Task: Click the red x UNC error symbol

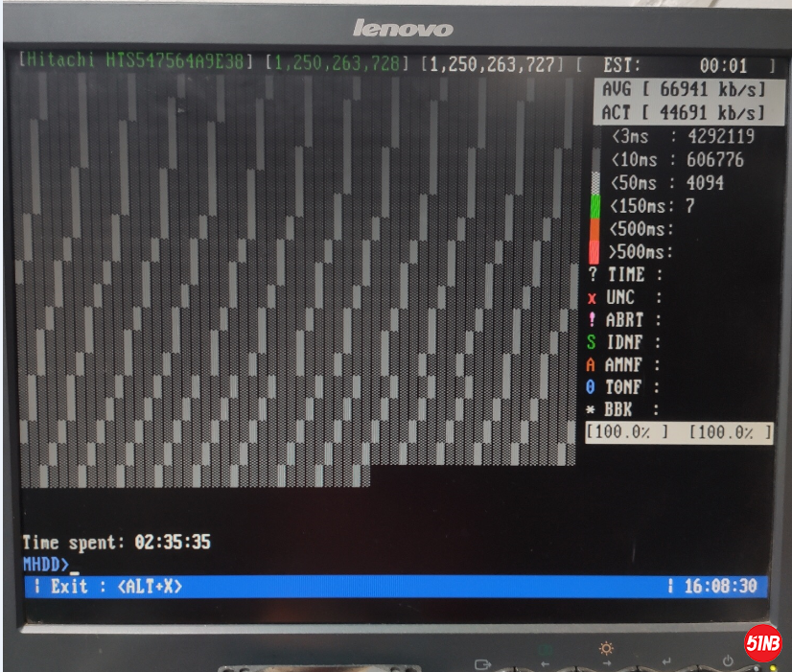Action: click(592, 298)
